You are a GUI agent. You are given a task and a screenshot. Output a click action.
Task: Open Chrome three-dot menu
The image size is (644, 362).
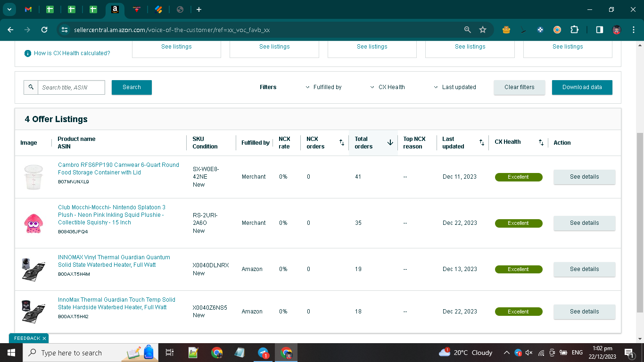[633, 30]
